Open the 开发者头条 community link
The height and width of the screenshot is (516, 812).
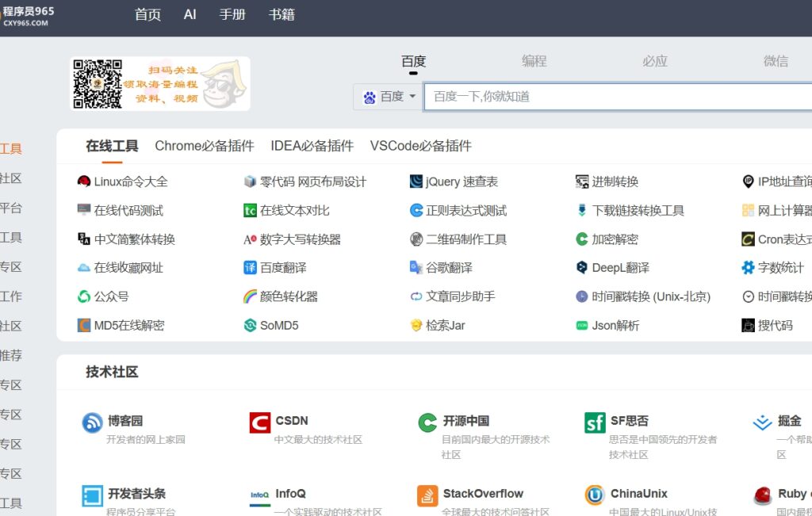click(136, 494)
